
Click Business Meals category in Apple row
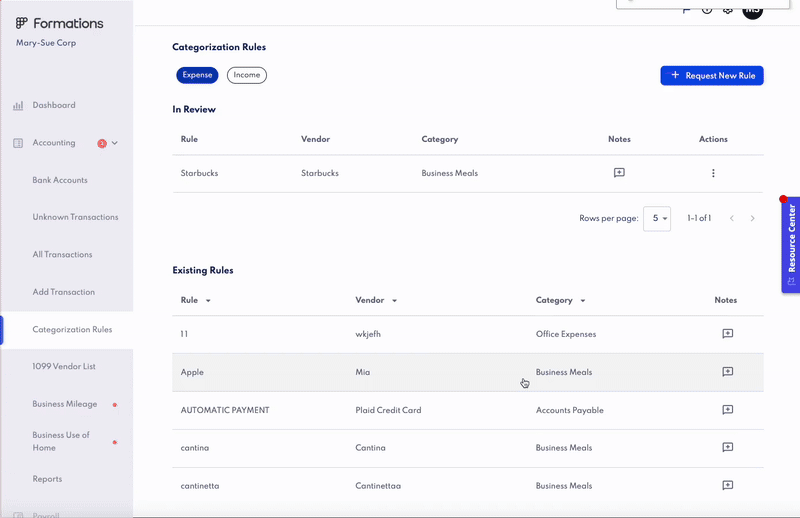564,372
